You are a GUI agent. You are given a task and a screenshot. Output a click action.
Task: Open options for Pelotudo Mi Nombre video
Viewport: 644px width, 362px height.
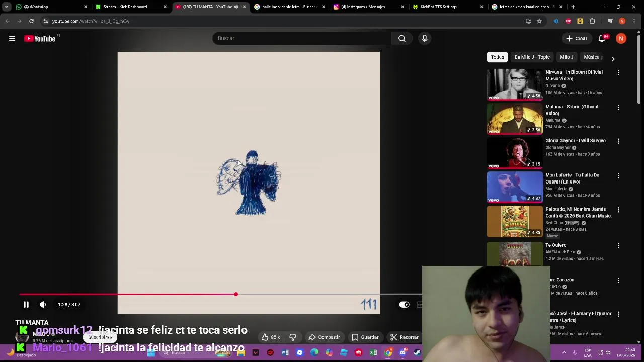pyautogui.click(x=618, y=210)
